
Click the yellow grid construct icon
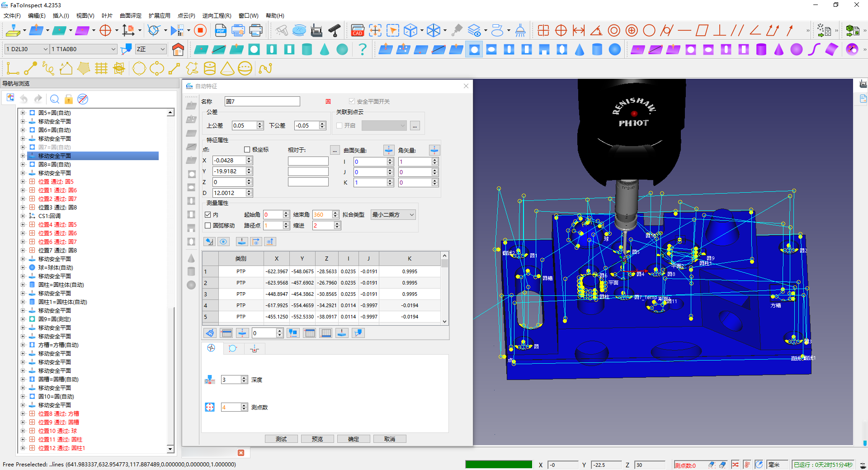tap(101, 68)
